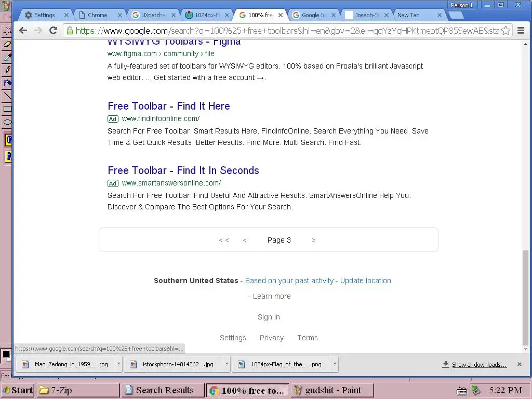
Task: Switch to the Joseph-St tab
Action: (366, 15)
